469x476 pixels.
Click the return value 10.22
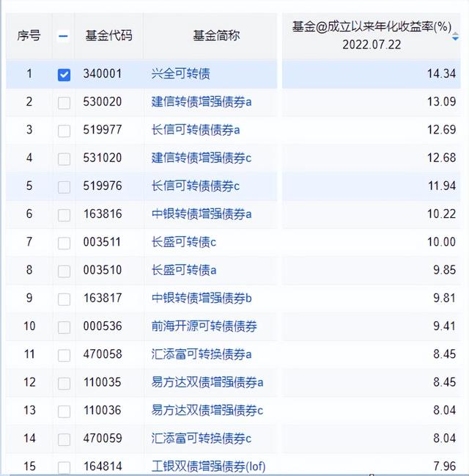point(441,214)
